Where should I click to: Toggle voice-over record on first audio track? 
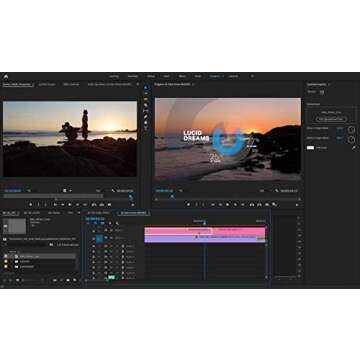[123, 246]
